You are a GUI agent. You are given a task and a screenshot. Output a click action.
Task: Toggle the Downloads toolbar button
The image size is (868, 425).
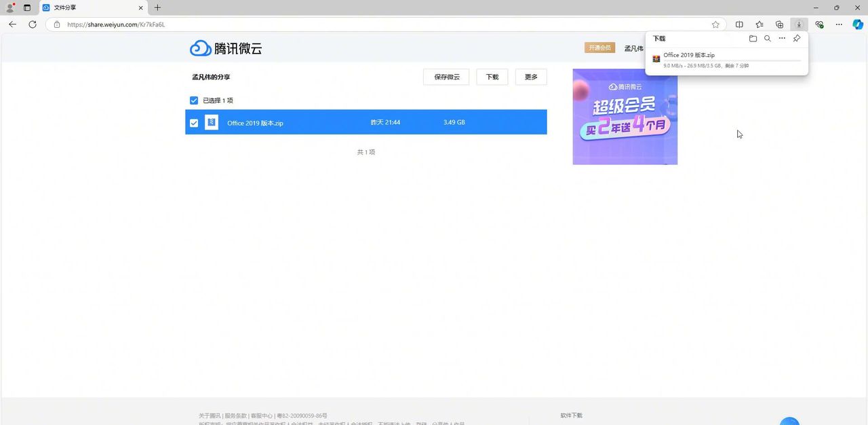(x=800, y=24)
